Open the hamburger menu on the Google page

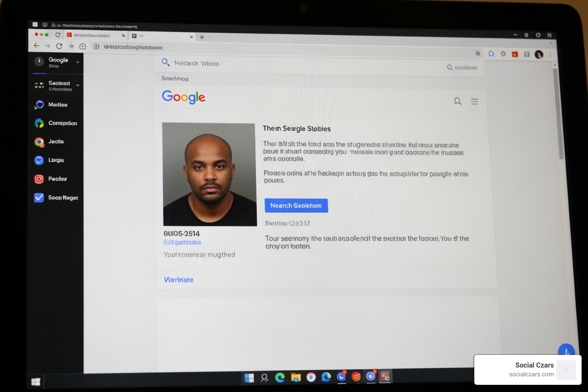[x=475, y=101]
